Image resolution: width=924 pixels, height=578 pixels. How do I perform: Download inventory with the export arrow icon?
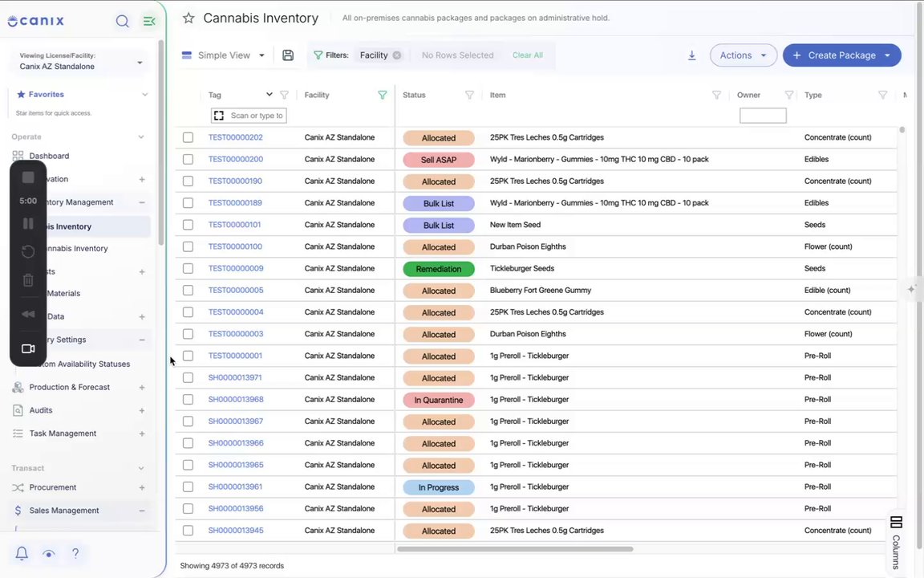click(x=692, y=55)
